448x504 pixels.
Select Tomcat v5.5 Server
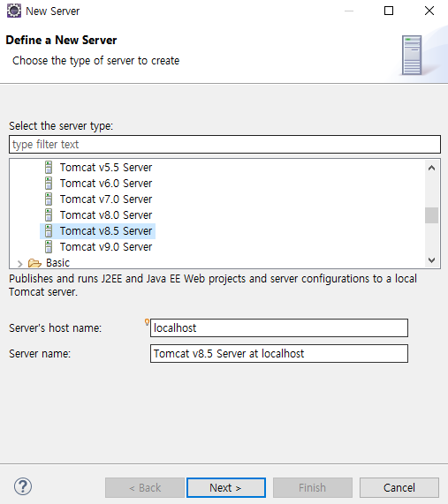point(106,167)
